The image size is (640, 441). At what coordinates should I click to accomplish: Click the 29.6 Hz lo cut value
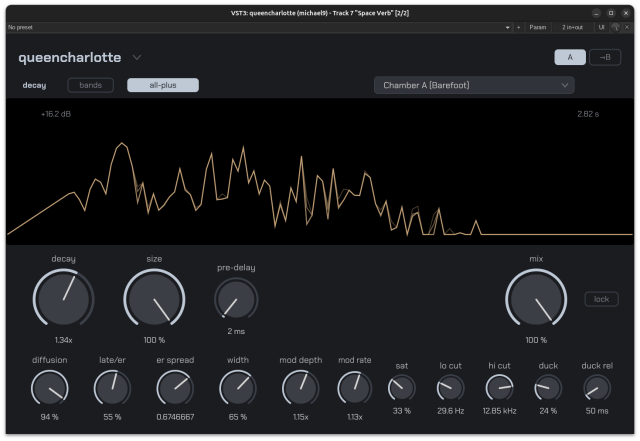pyautogui.click(x=451, y=411)
